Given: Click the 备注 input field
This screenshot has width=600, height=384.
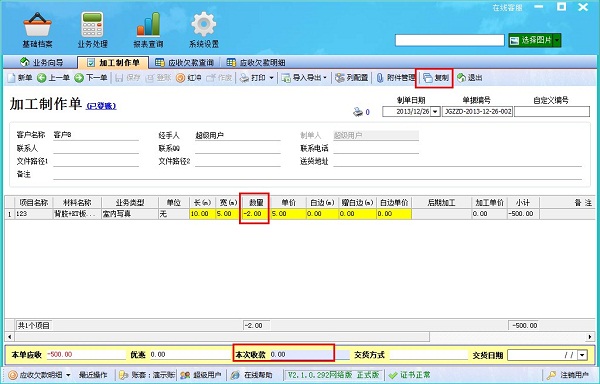Looking at the screenshot, I should (x=317, y=174).
